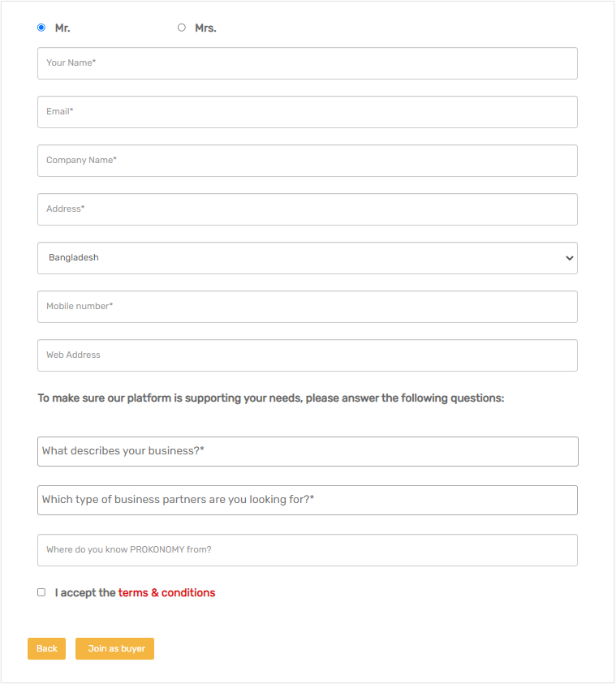
Task: Click the chevron arrow of country select
Action: click(x=570, y=258)
